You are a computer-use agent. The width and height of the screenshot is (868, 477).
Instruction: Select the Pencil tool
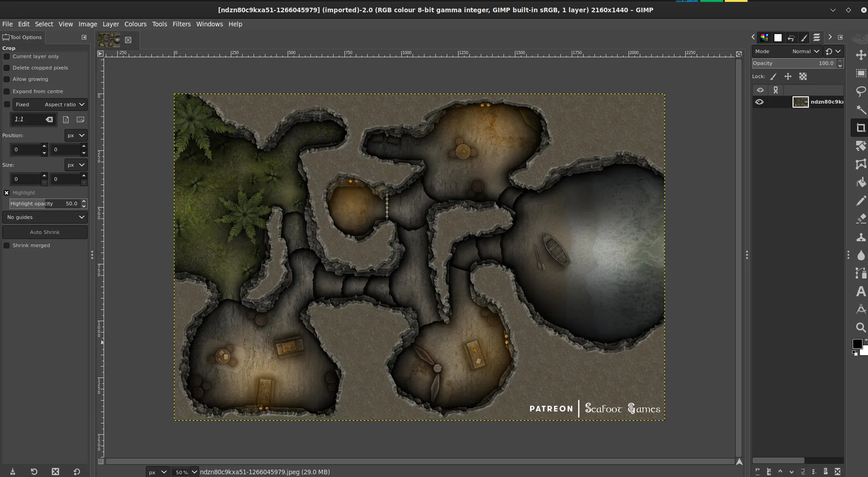pos(861,201)
